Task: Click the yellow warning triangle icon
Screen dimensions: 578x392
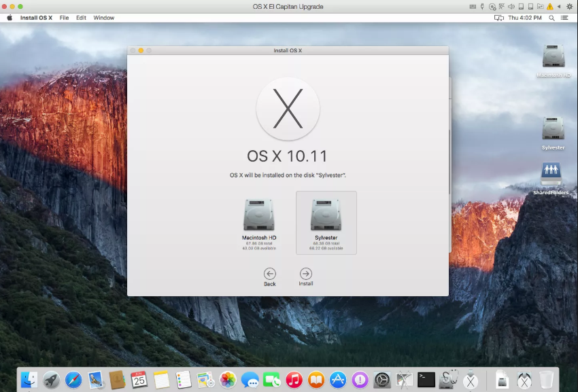Action: coord(549,7)
